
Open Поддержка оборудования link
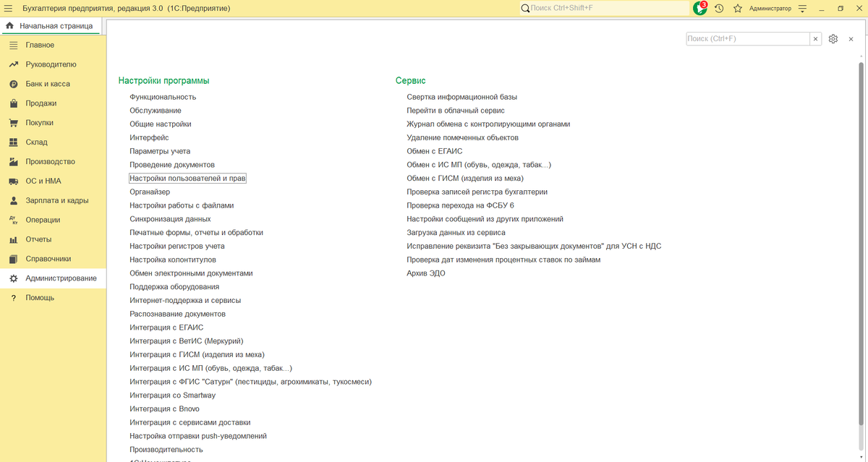[x=174, y=287]
